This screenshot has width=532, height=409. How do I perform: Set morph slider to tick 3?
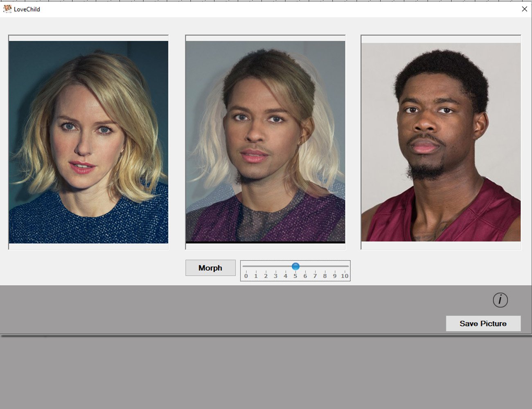pos(275,267)
